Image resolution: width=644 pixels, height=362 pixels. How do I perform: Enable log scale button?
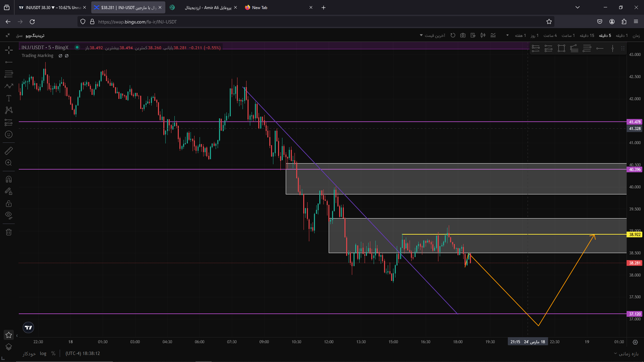(43, 354)
